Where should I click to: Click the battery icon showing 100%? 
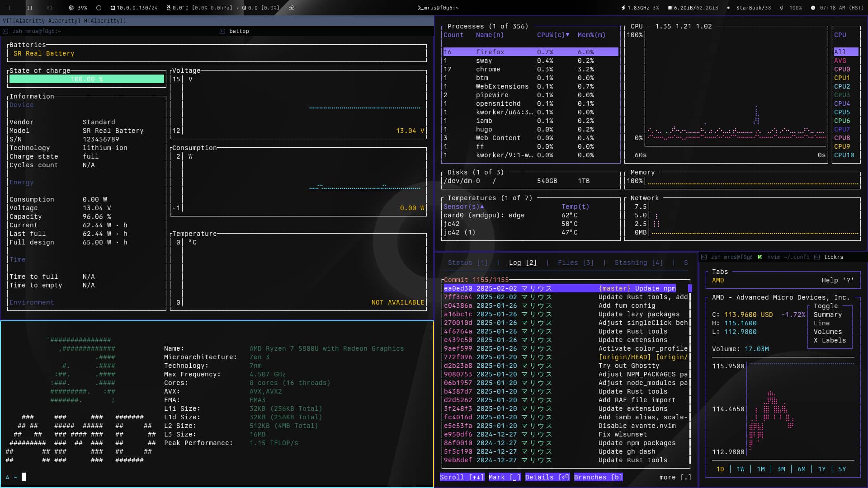pos(781,8)
